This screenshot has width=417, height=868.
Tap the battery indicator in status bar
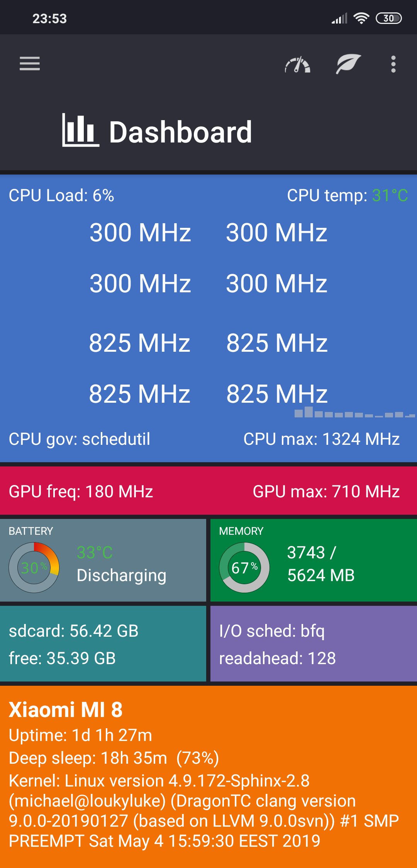click(x=388, y=18)
